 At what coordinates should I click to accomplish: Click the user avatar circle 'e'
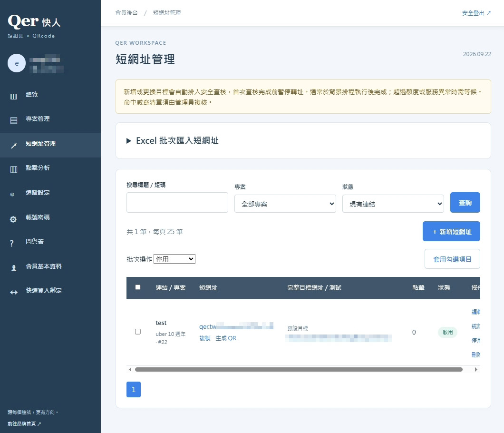coord(17,63)
